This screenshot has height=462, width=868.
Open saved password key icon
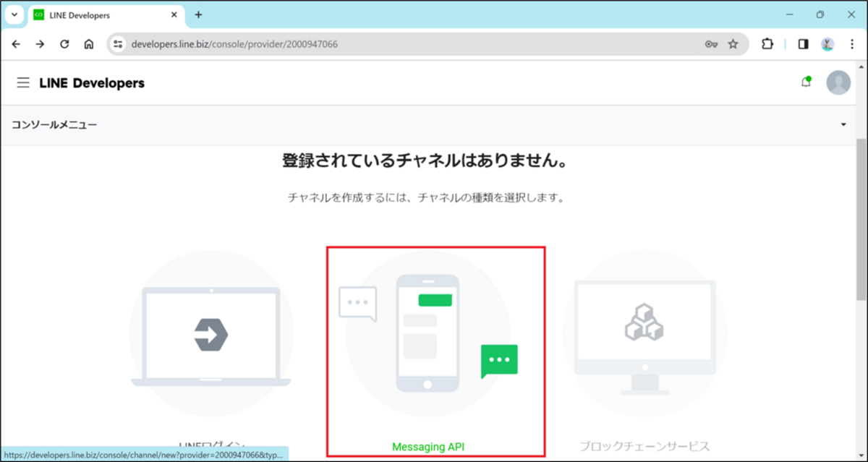(711, 44)
